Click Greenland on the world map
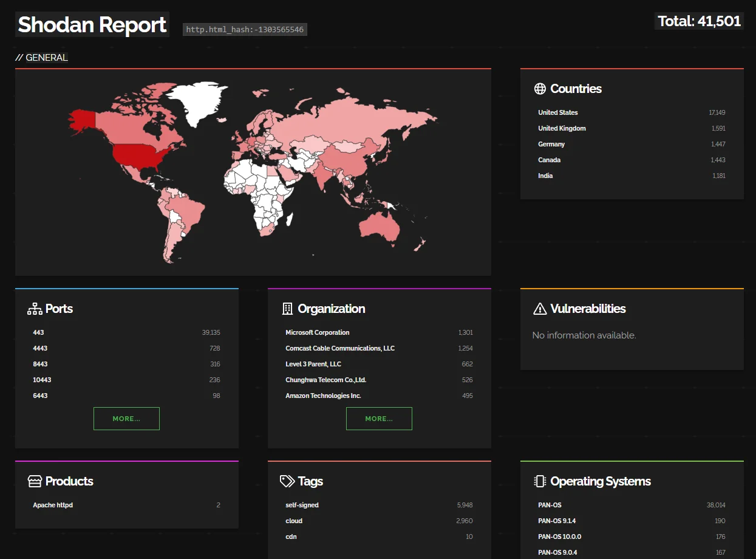The height and width of the screenshot is (559, 756). click(196, 103)
